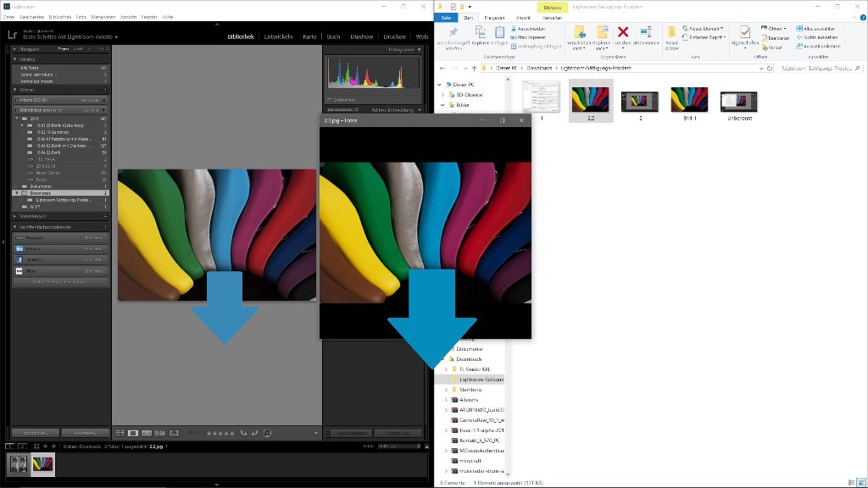
Task: Click the red Löschen X icon
Action: click(x=623, y=32)
